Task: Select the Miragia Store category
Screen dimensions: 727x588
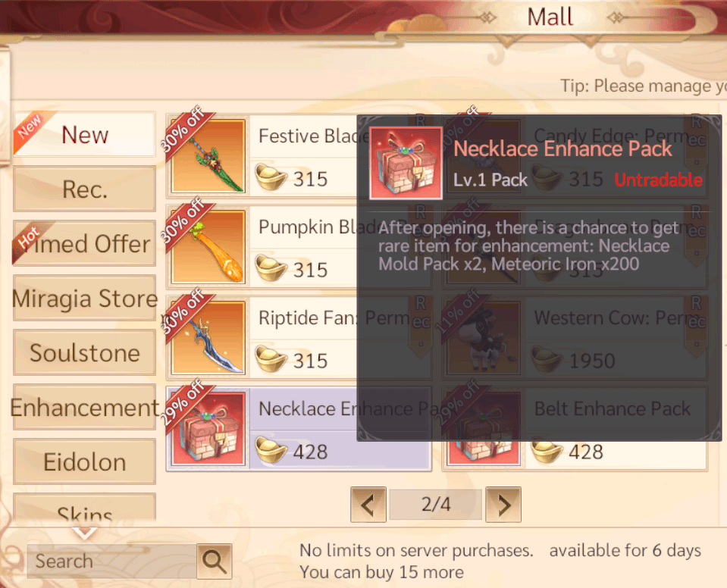Action: 84,298
